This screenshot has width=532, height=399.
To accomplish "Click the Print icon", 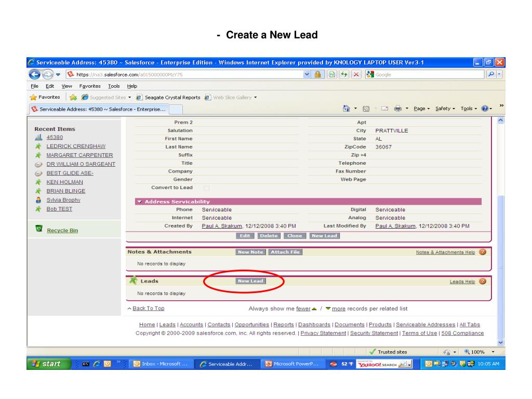I will pos(397,109).
